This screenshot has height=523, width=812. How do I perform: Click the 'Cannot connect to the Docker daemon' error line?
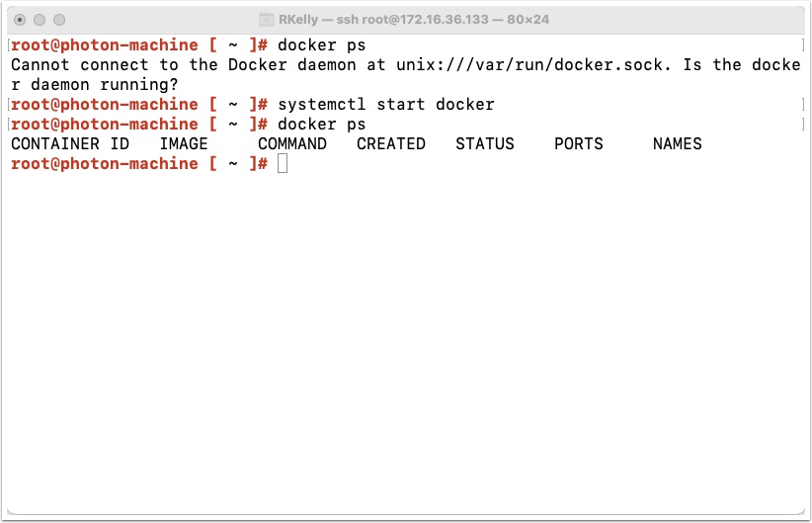coord(405,65)
